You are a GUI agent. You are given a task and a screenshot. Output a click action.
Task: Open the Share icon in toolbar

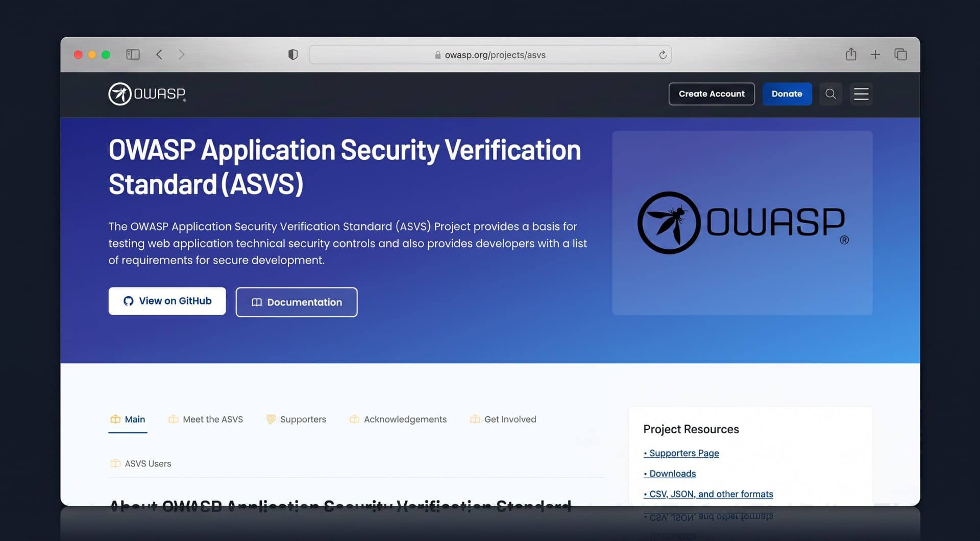851,54
